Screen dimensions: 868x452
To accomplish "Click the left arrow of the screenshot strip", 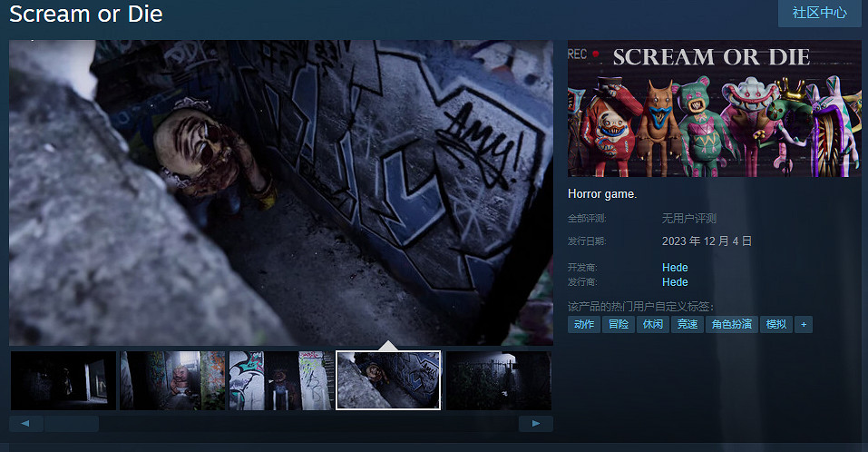I will coord(26,424).
